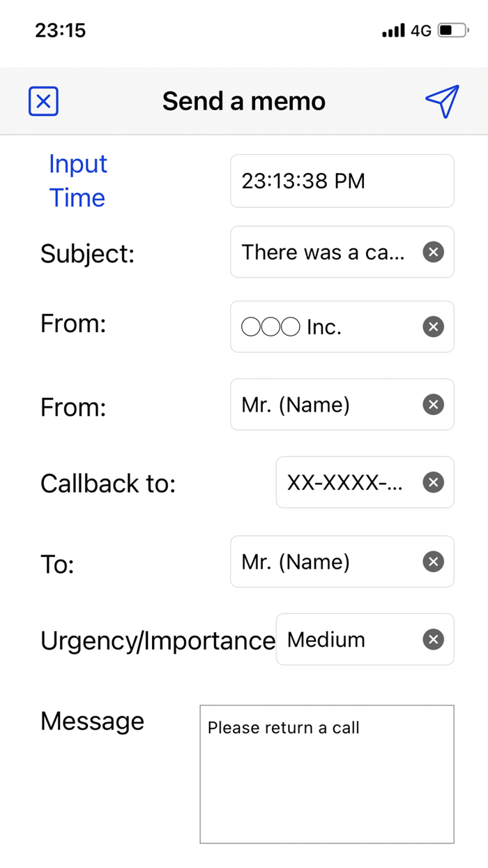This screenshot has width=488, height=868.
Task: Open the Urgency/Importance Medium field
Action: [x=346, y=639]
